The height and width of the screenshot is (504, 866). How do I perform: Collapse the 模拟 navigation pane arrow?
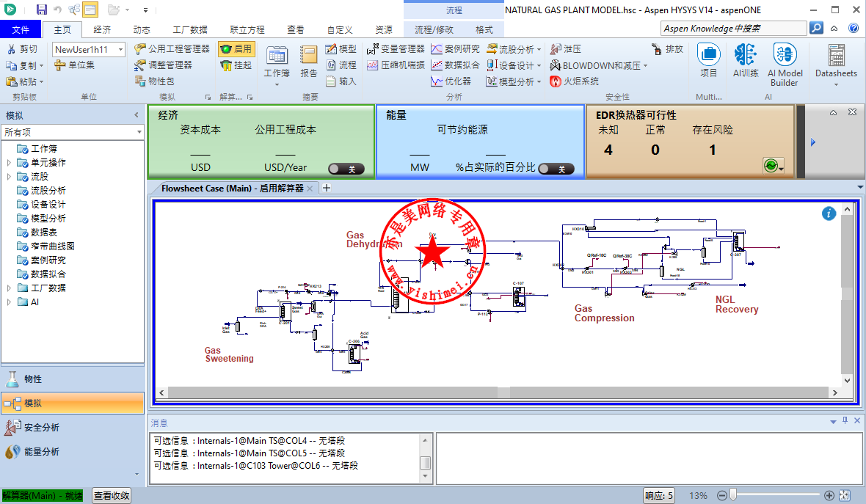pyautogui.click(x=137, y=115)
